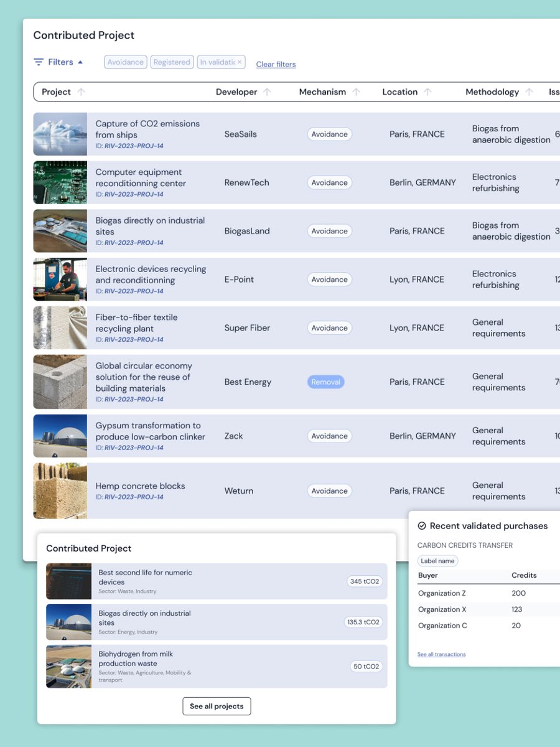Click developer name Super Fiber
Image resolution: width=560 pixels, height=747 pixels.
tap(247, 328)
